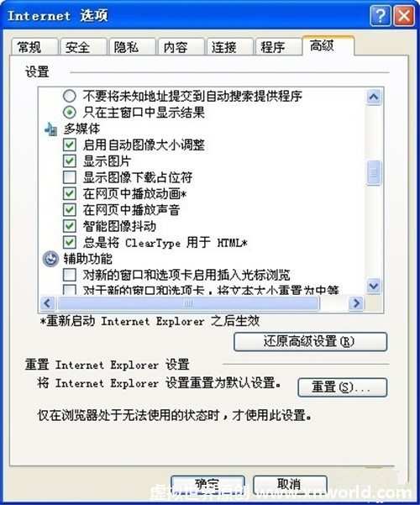
Task: Click the scroll down arrow in settings list
Action: click(374, 286)
